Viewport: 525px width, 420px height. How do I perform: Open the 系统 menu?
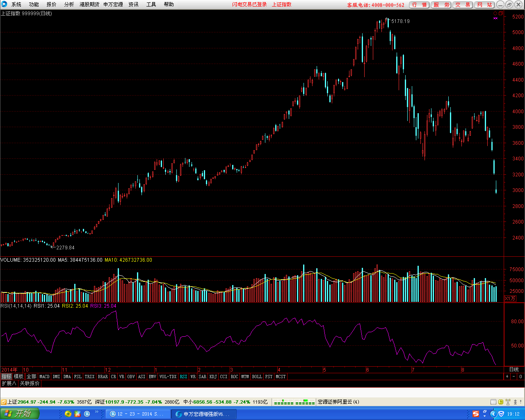(x=16, y=5)
